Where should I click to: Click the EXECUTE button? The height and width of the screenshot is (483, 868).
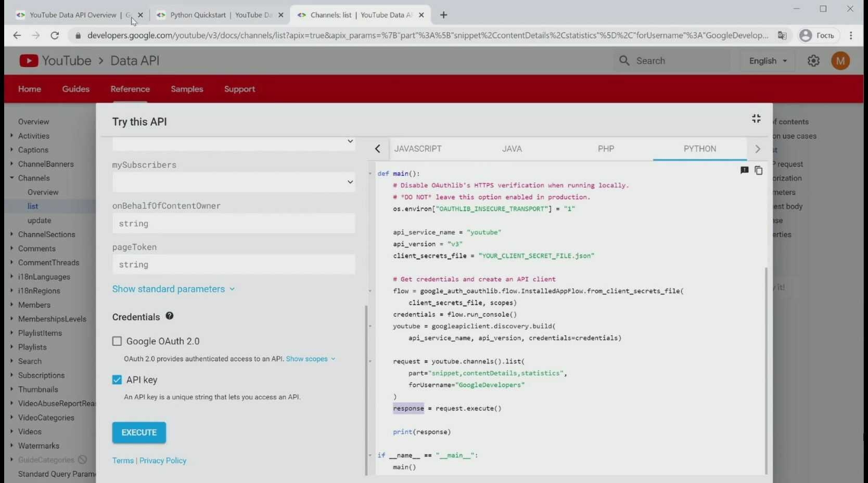(x=139, y=433)
